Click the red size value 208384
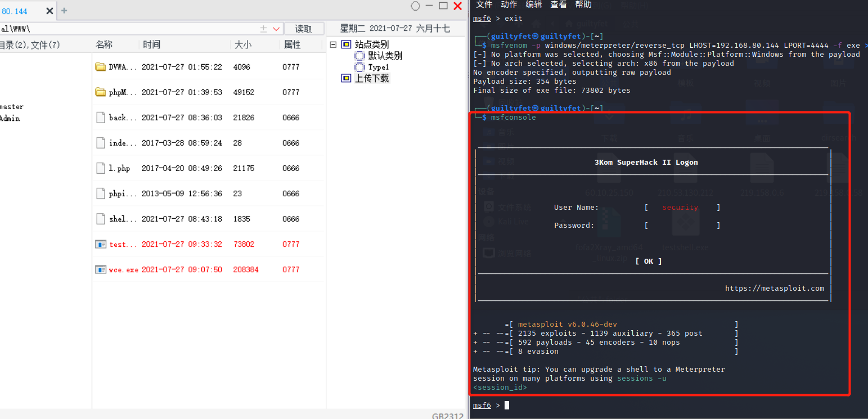868x419 pixels. coord(246,269)
